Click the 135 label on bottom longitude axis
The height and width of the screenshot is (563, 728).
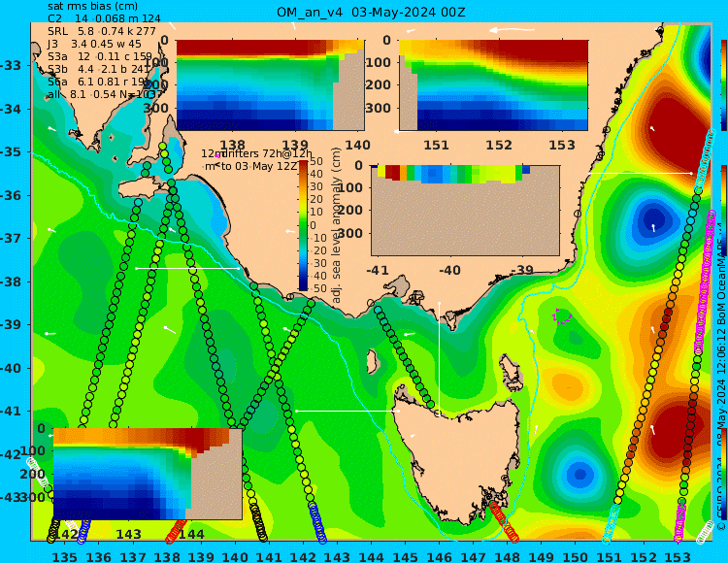pyautogui.click(x=64, y=556)
